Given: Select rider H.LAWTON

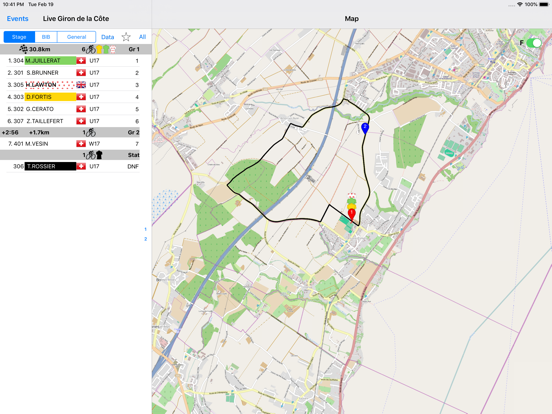Looking at the screenshot, I should click(x=73, y=85).
